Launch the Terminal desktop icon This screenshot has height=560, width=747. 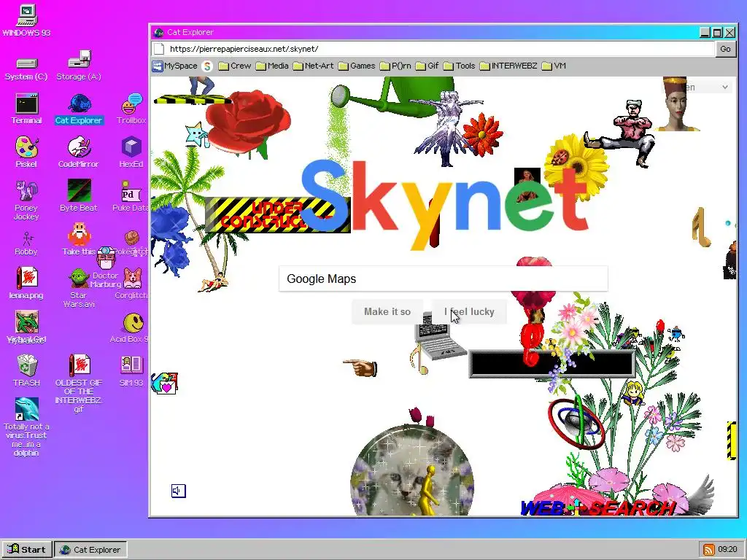click(x=26, y=109)
